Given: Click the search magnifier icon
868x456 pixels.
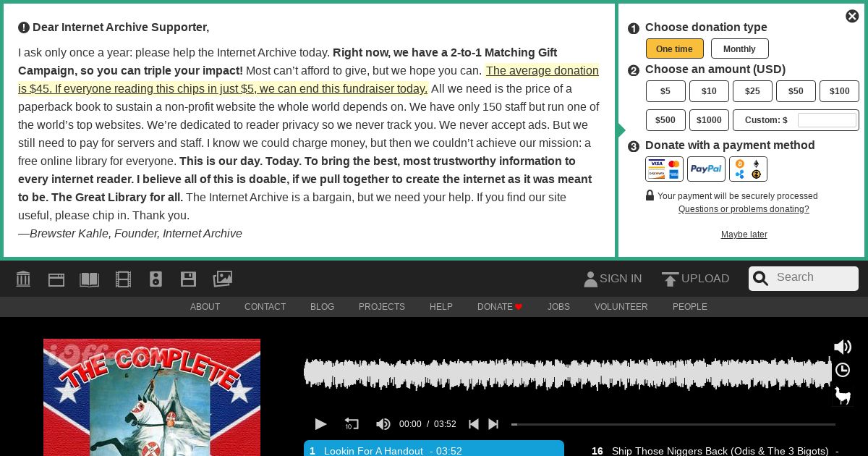Looking at the screenshot, I should [760, 279].
